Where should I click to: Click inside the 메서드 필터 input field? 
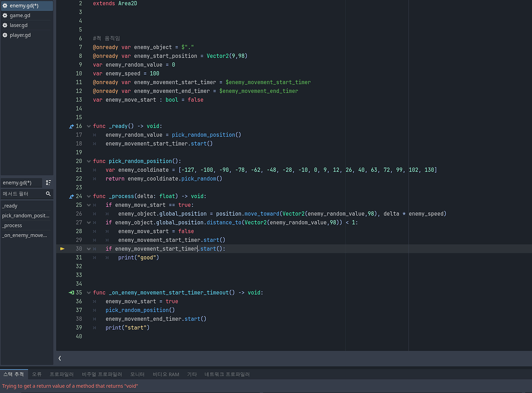(x=21, y=194)
